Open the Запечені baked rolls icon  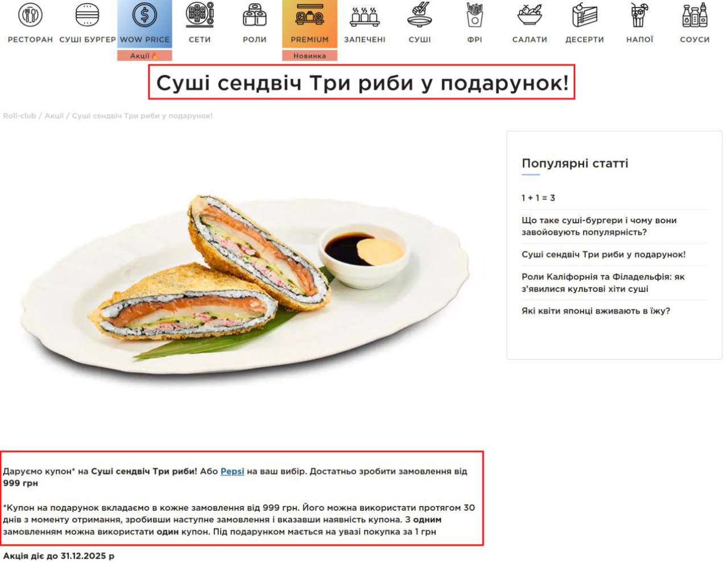click(x=365, y=16)
